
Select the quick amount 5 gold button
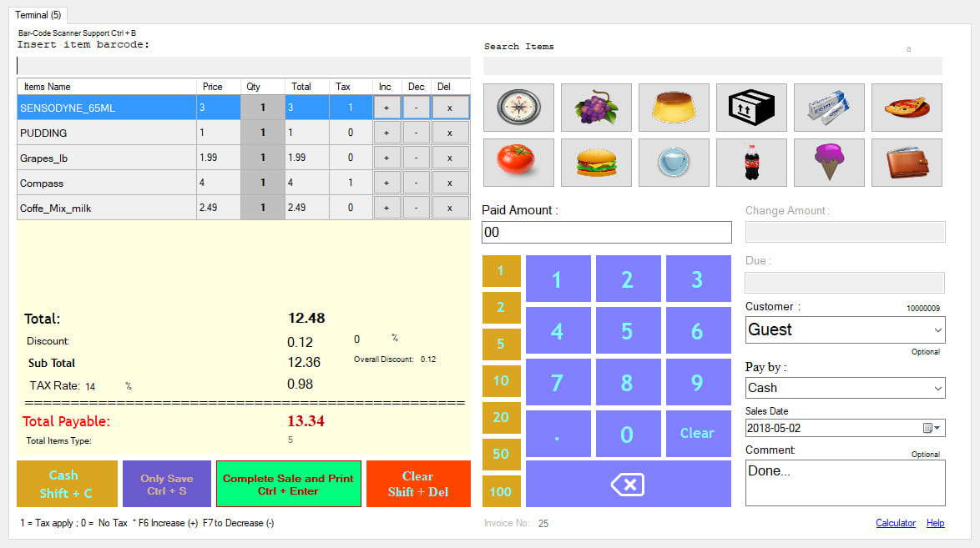point(501,344)
